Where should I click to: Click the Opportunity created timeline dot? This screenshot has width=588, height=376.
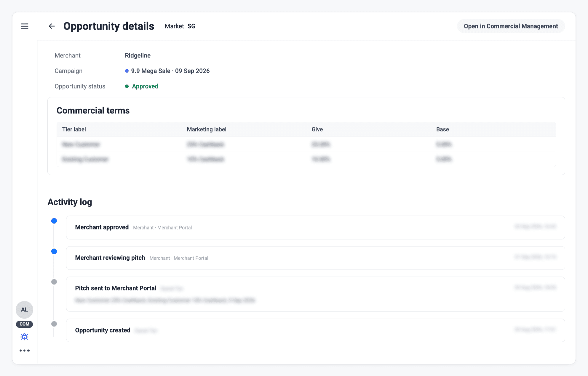pos(54,324)
